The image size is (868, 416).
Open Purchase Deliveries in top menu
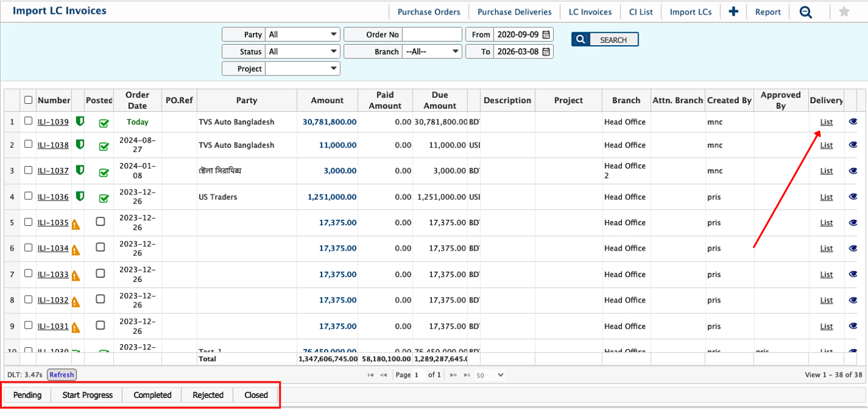click(x=514, y=12)
